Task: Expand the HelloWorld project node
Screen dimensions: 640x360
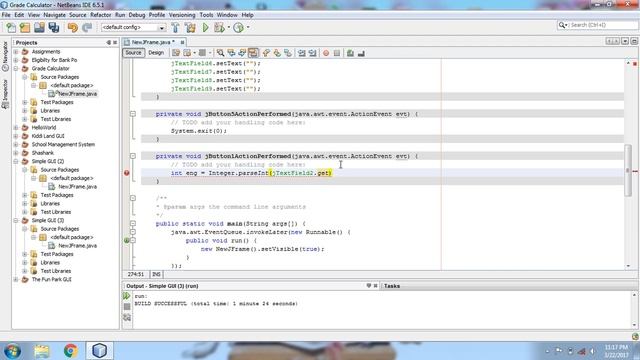Action: [x=16, y=128]
